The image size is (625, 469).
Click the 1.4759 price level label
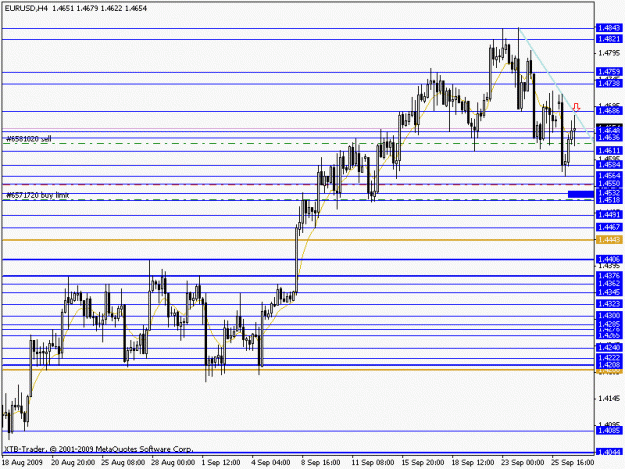pos(609,72)
